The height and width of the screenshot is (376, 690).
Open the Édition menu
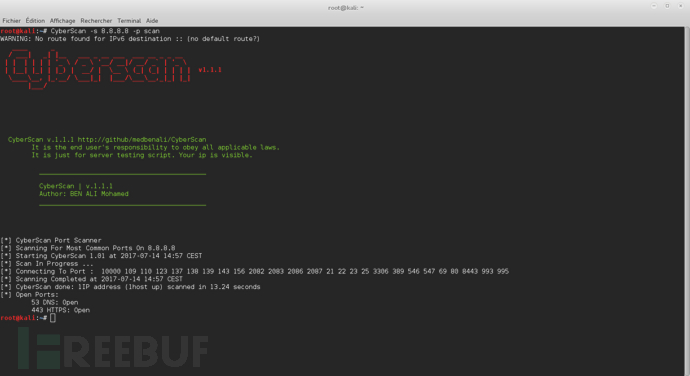[35, 21]
